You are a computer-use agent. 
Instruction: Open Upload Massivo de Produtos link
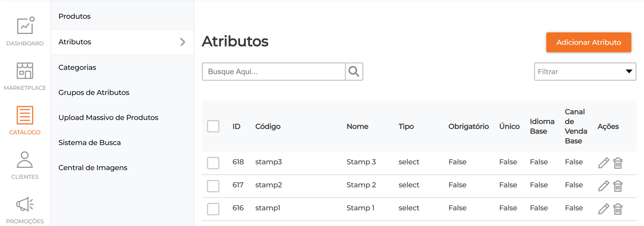(x=108, y=117)
